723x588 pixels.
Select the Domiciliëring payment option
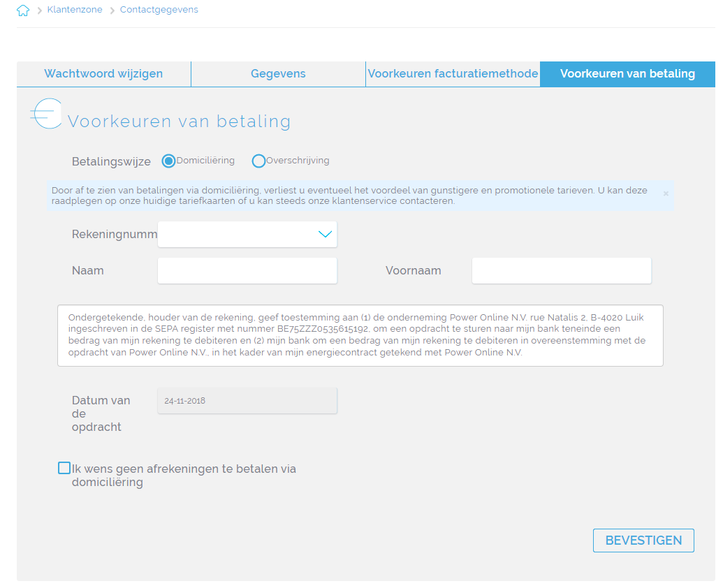[168, 161]
